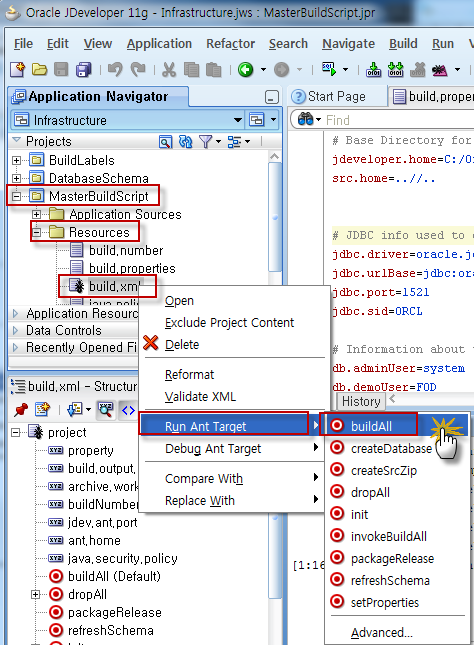Minimize the Application Navigator panel
The image size is (474, 645).
point(272,97)
